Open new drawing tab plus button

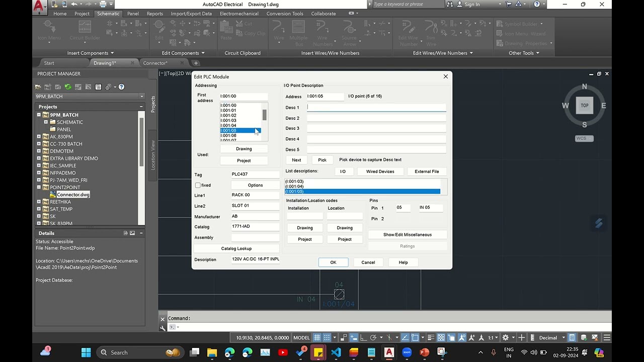click(x=196, y=63)
